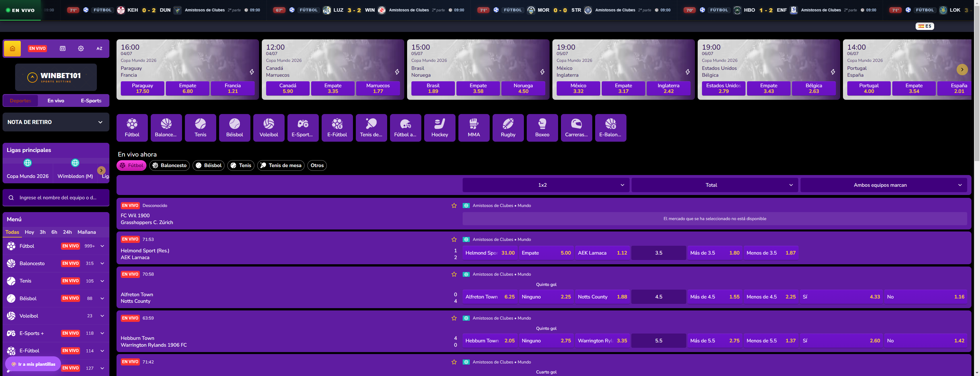Select the Mañana time filter
Screen dimensions: 980x376
pos(87,232)
